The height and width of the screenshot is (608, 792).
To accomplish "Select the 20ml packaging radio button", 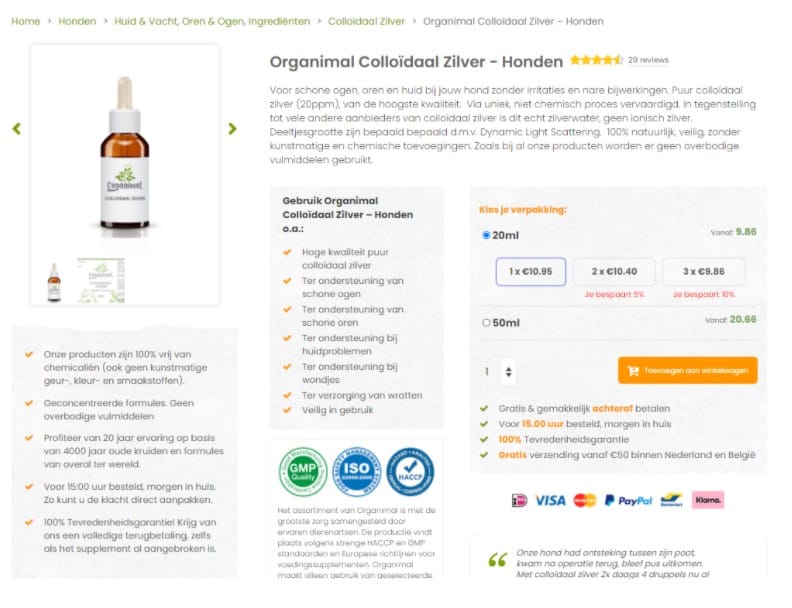I will pos(486,235).
